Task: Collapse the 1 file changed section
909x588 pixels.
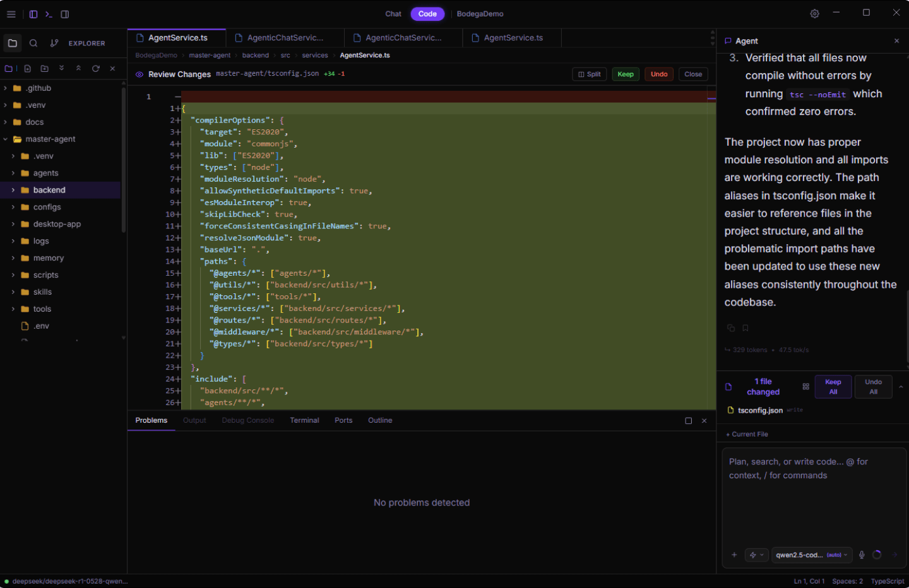Action: (901, 386)
